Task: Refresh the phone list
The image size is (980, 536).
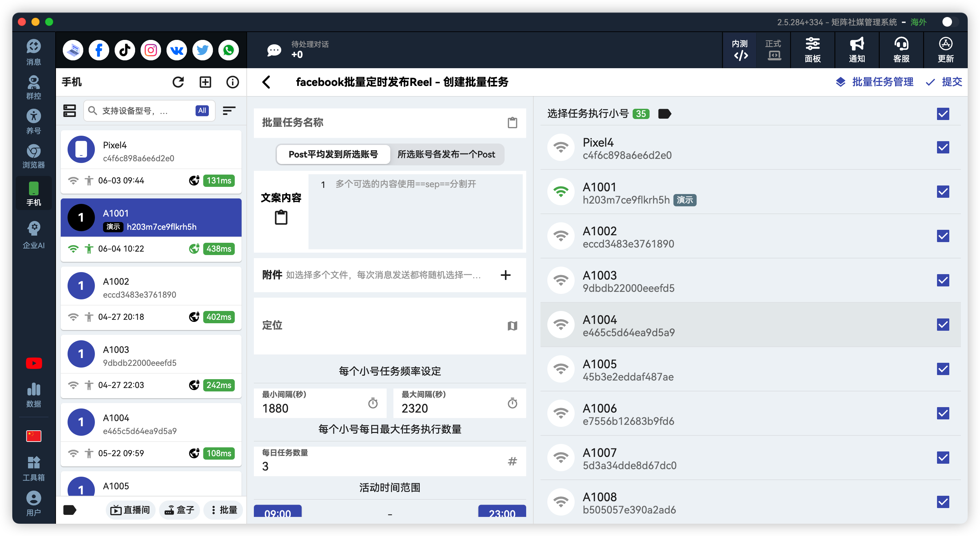Action: (178, 82)
